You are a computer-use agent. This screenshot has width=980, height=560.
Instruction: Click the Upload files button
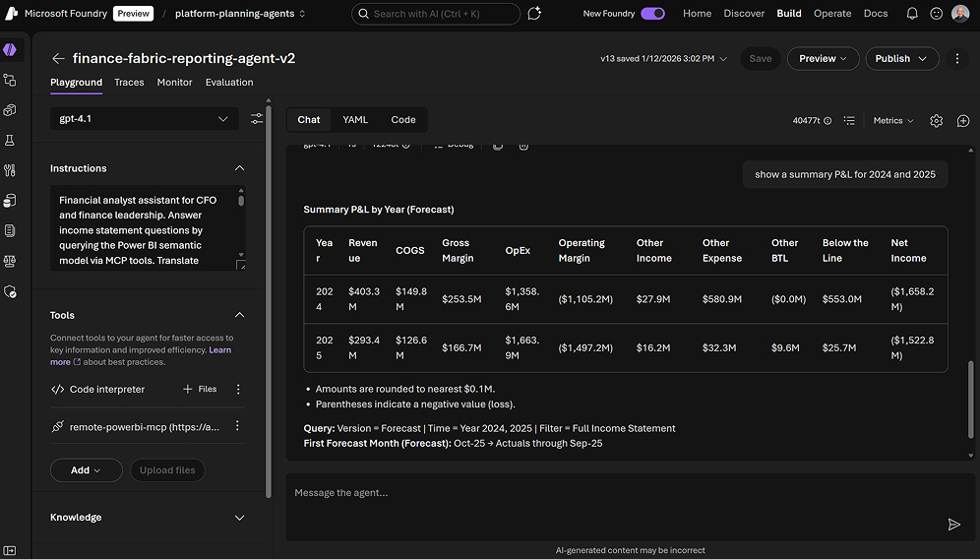click(167, 470)
